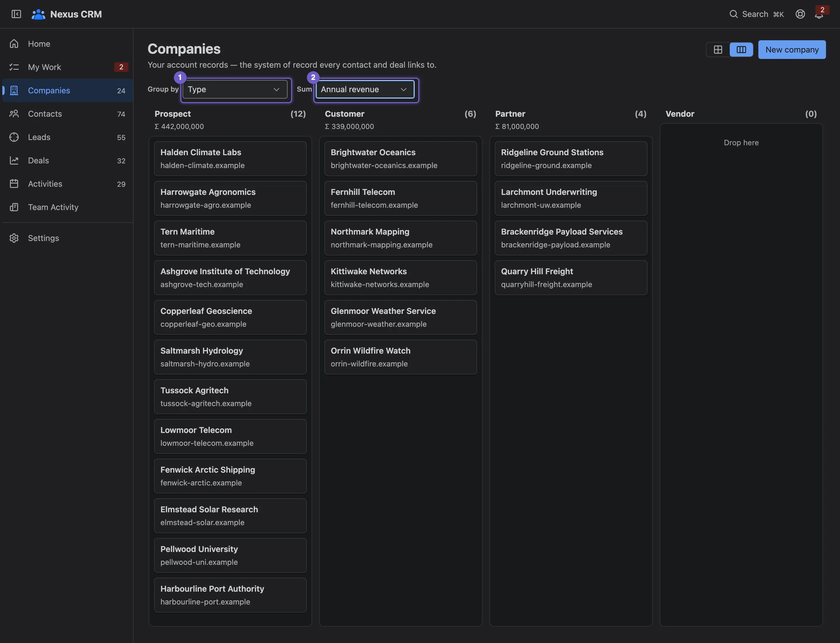Open Brackenridge Payload Services card
This screenshot has height=643, width=840.
tap(571, 238)
